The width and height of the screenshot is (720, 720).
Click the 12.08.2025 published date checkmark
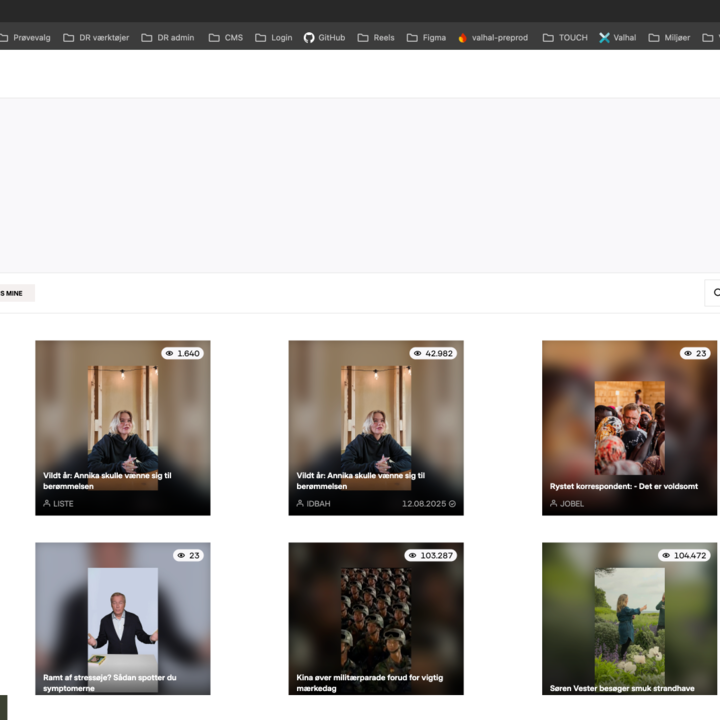452,504
